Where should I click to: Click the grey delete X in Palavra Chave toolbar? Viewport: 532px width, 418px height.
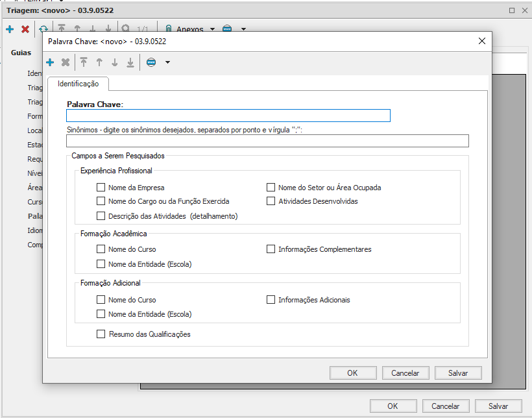click(x=66, y=62)
